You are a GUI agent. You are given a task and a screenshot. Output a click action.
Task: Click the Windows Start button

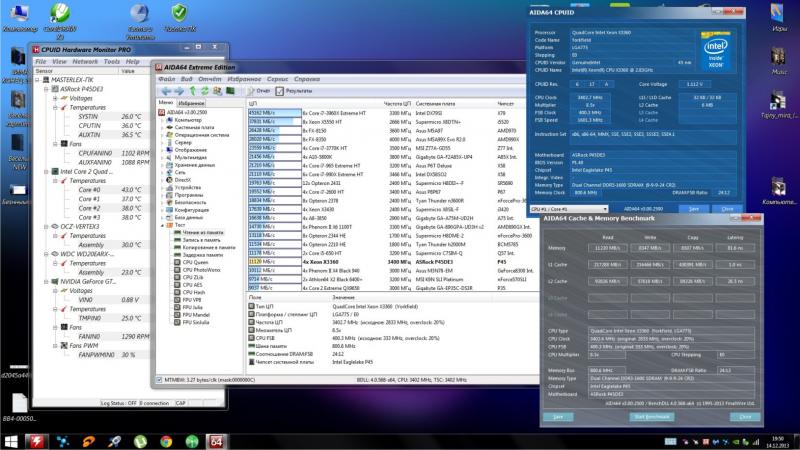click(x=11, y=441)
